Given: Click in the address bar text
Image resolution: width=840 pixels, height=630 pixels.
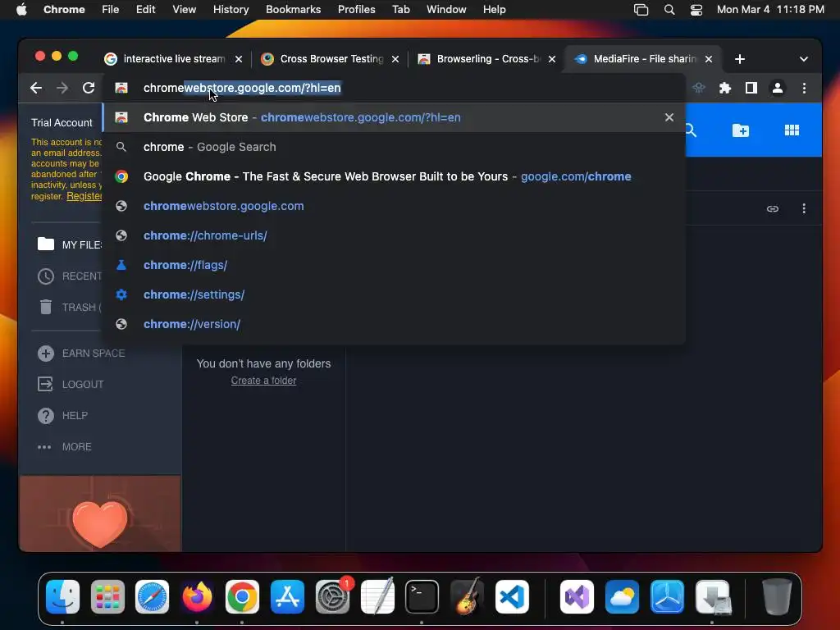Looking at the screenshot, I should 242,88.
